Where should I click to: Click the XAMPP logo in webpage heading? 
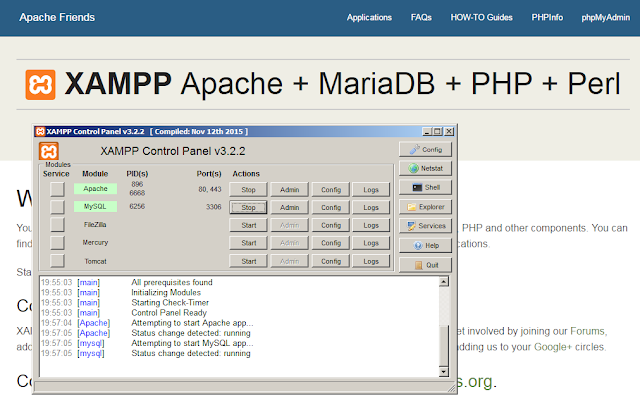(40, 85)
